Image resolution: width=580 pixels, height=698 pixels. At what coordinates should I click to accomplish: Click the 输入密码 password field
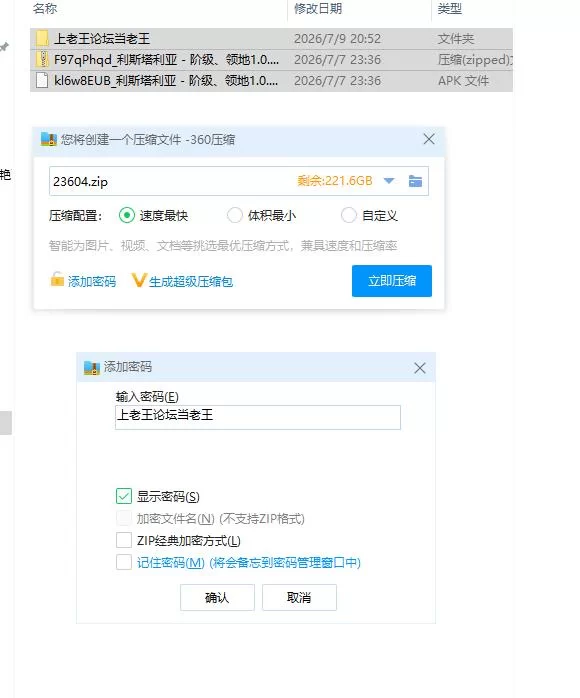[258, 417]
